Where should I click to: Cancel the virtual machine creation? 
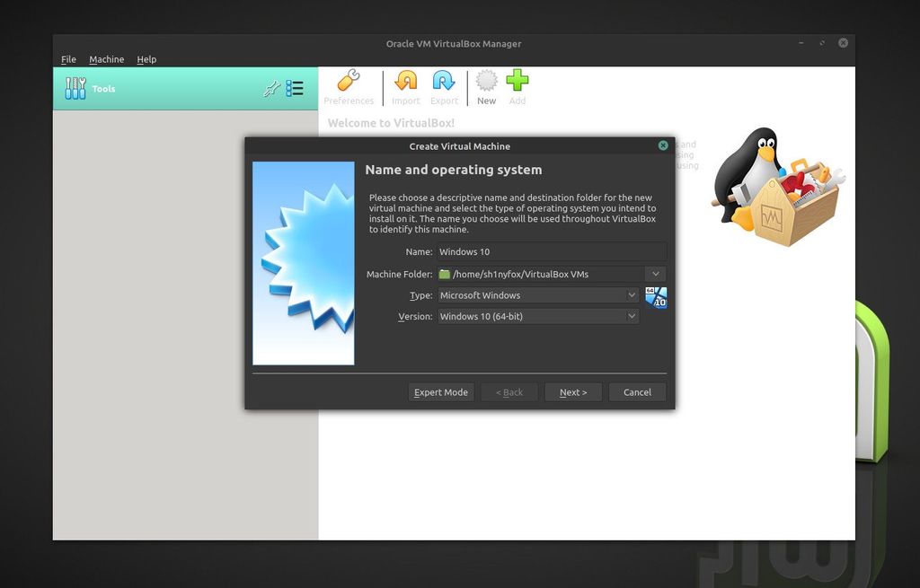637,392
